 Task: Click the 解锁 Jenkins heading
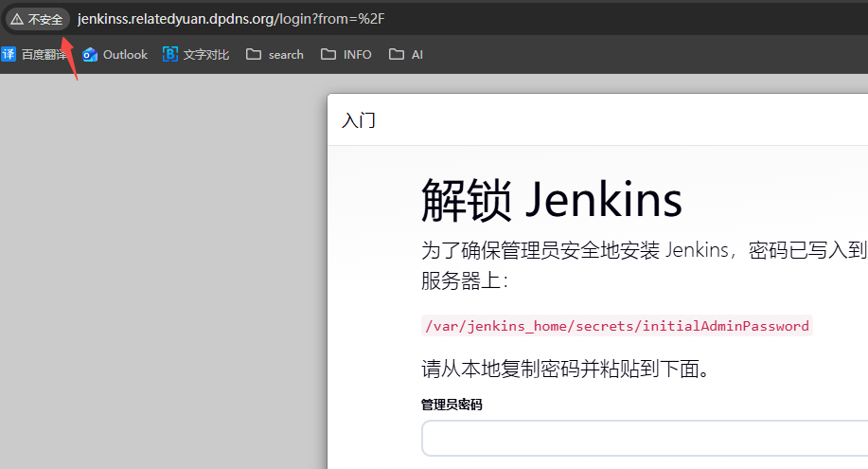tap(551, 200)
